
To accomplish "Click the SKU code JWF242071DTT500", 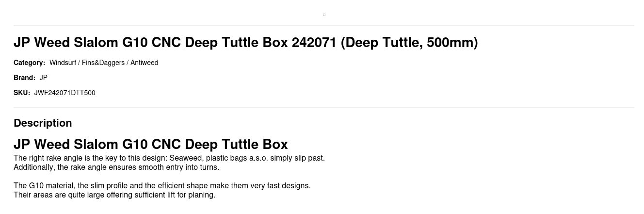I will tap(64, 93).
